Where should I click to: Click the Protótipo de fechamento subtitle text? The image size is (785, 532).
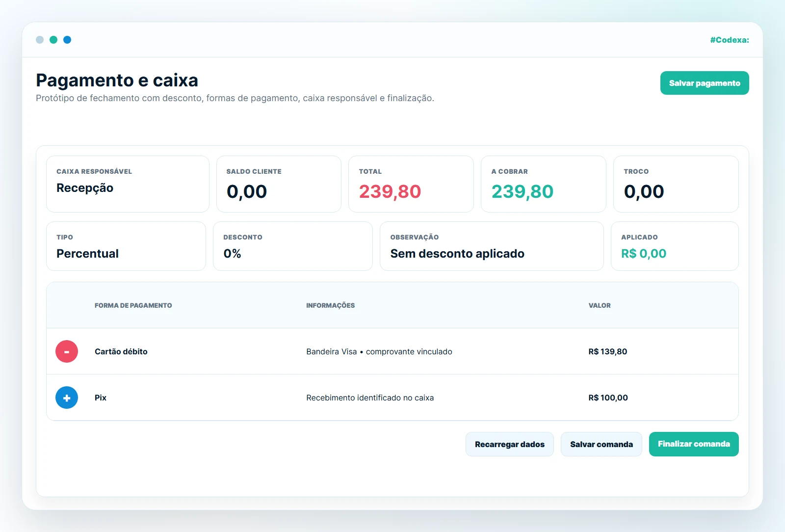pyautogui.click(x=235, y=98)
